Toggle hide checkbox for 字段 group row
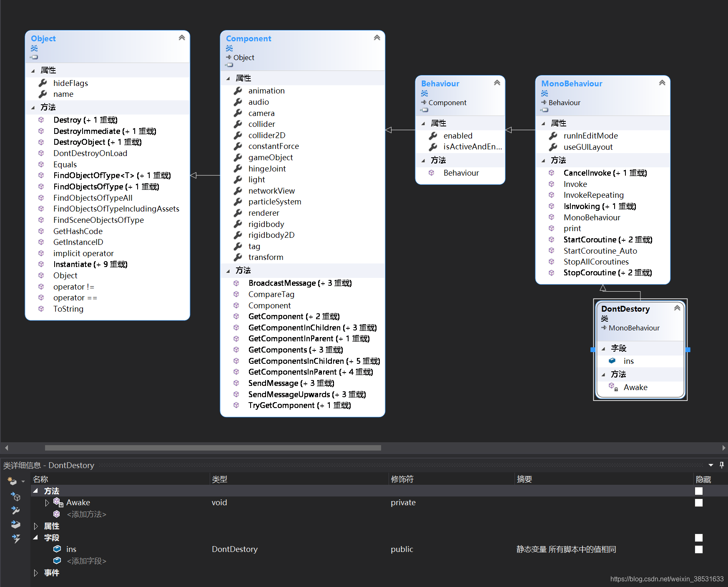Viewport: 728px width, 587px height. pyautogui.click(x=699, y=538)
